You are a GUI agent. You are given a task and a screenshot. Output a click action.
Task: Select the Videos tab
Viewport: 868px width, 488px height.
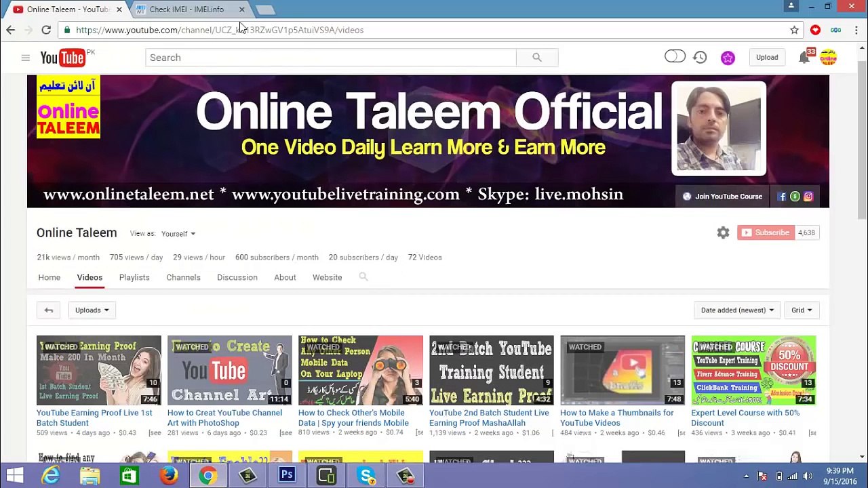(90, 277)
